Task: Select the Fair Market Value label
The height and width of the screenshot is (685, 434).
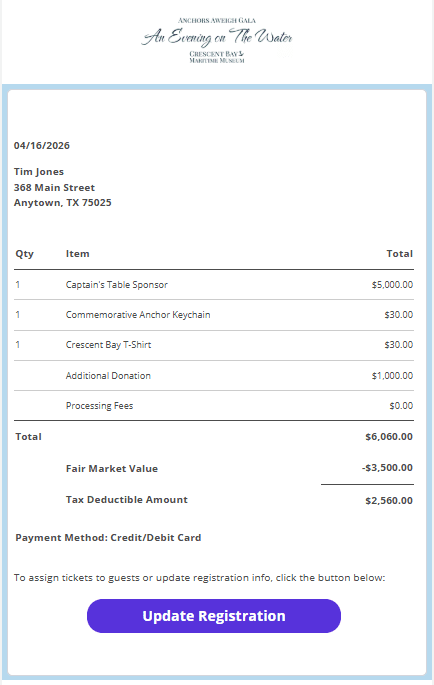Action: click(x=112, y=469)
